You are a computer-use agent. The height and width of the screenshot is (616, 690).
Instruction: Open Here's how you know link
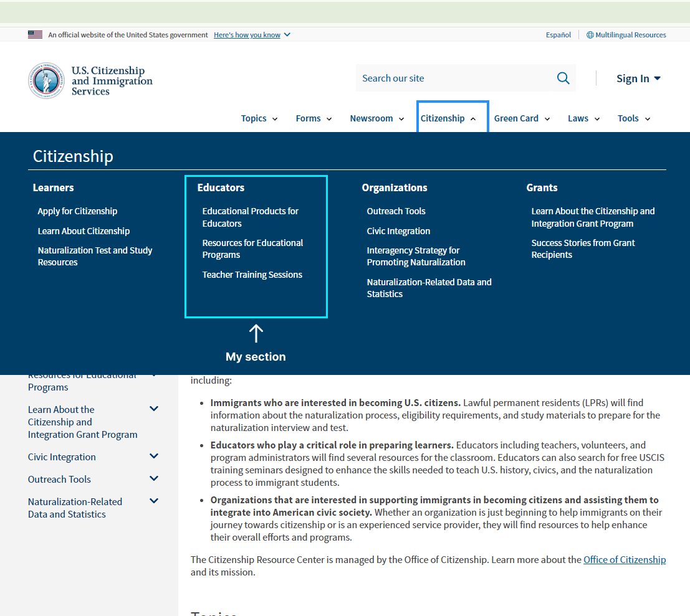pyautogui.click(x=247, y=35)
